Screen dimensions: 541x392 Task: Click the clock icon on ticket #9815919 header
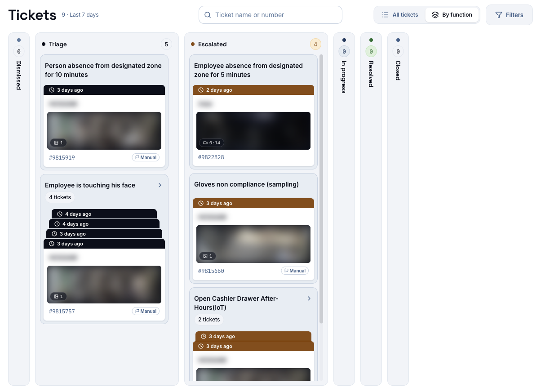52,90
